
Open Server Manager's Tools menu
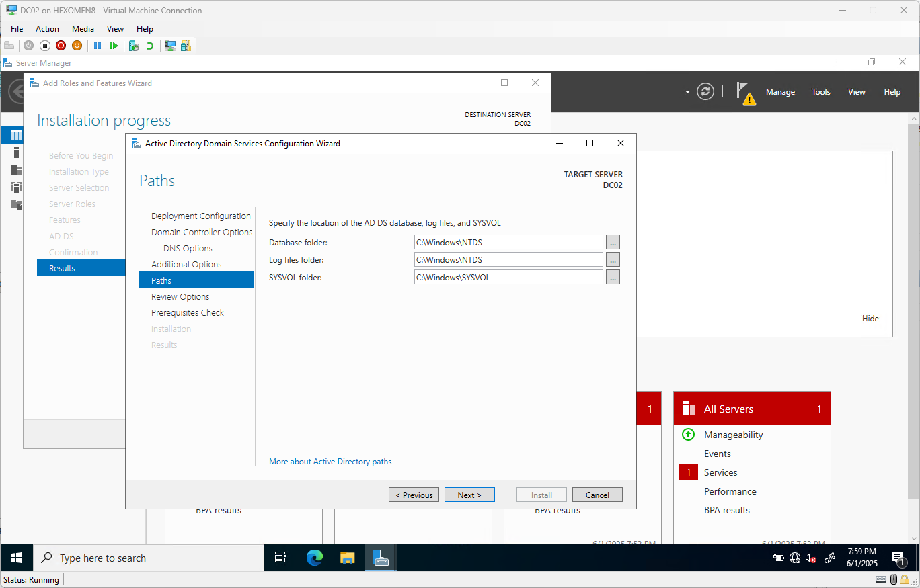pyautogui.click(x=820, y=92)
